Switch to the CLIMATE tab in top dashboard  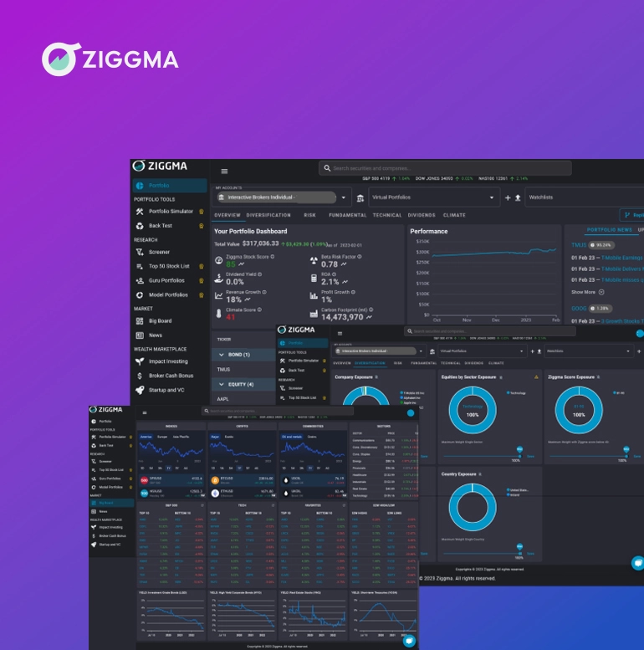[454, 215]
